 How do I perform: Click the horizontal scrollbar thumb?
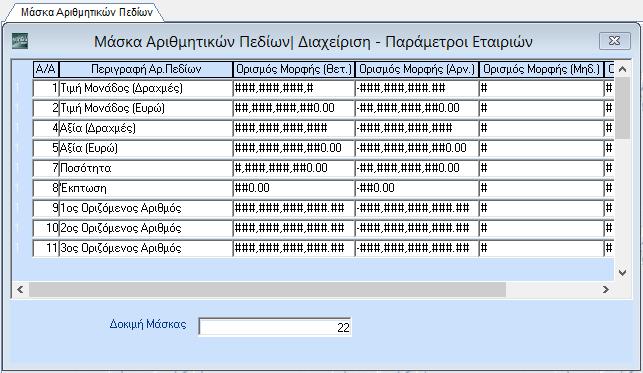pos(267,289)
